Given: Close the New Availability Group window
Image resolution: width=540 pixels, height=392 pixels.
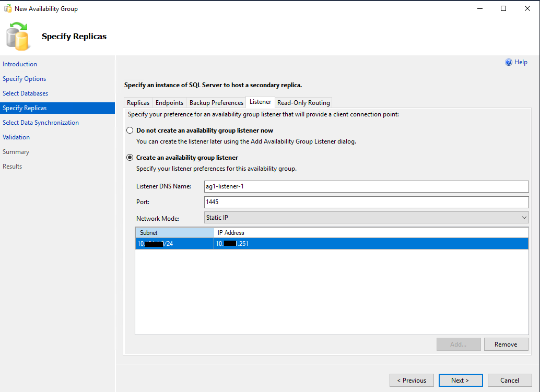Looking at the screenshot, I should [x=527, y=8].
